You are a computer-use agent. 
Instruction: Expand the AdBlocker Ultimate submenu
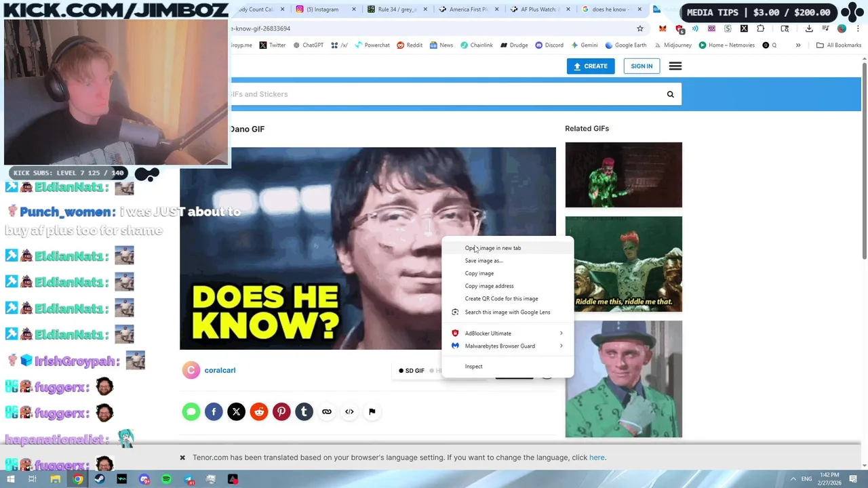(507, 333)
